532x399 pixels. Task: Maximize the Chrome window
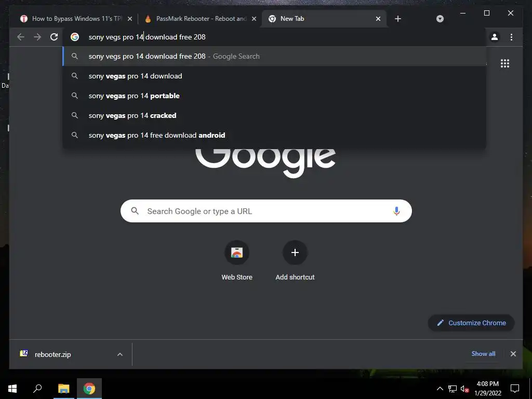(x=486, y=13)
